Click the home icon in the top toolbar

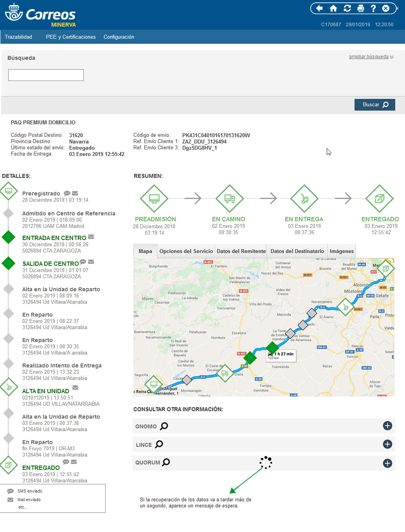click(x=333, y=8)
